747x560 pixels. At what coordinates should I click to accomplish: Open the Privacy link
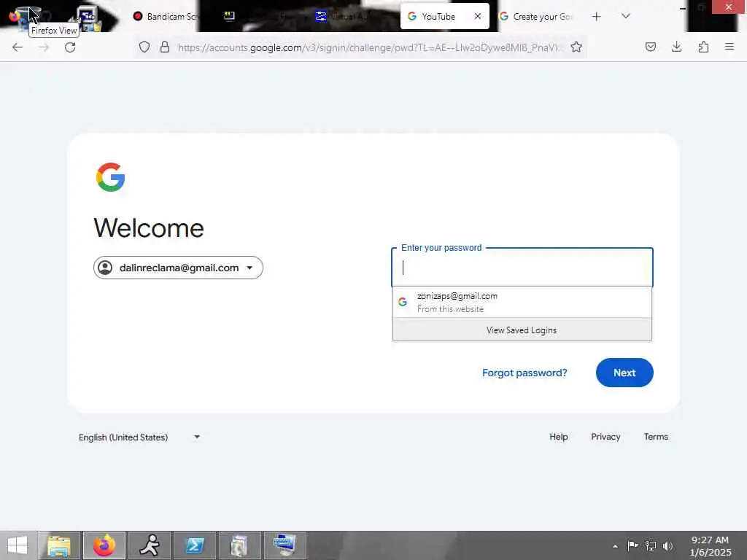[605, 437]
